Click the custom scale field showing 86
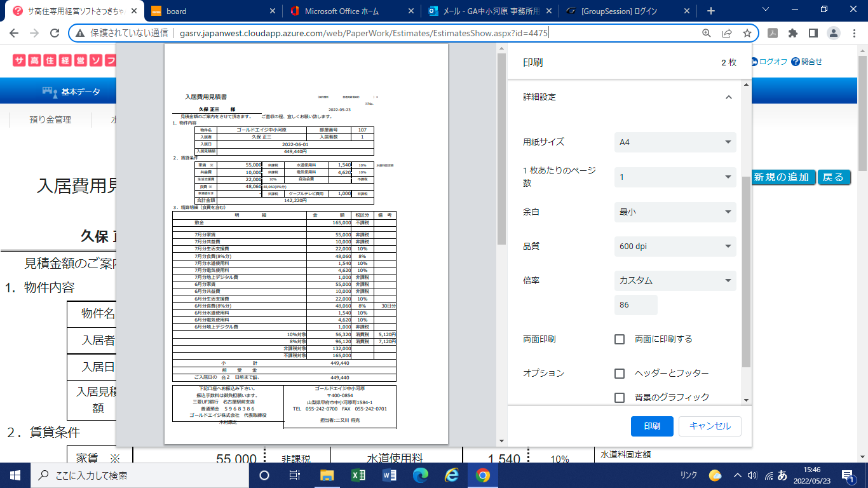The height and width of the screenshot is (488, 868). click(635, 305)
